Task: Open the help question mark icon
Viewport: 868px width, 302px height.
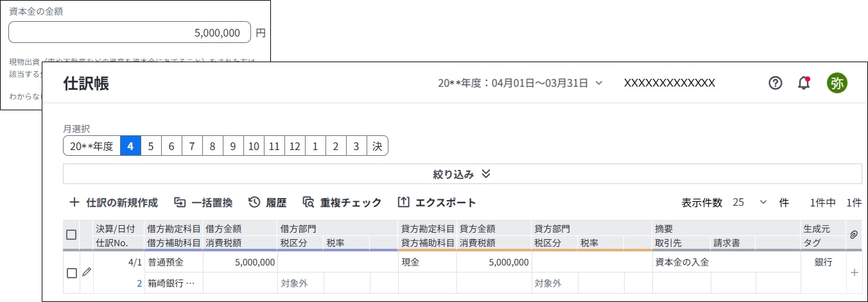Action: (x=775, y=83)
